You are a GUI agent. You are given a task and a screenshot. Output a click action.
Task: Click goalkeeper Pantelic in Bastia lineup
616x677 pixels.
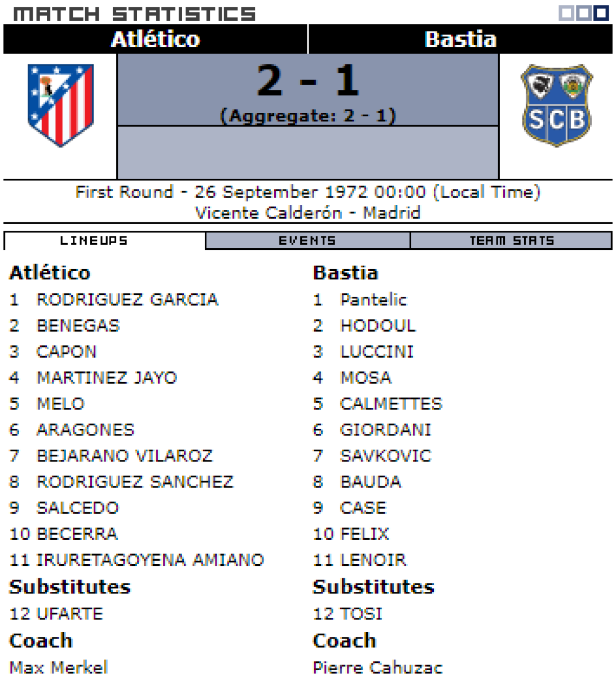(x=373, y=300)
